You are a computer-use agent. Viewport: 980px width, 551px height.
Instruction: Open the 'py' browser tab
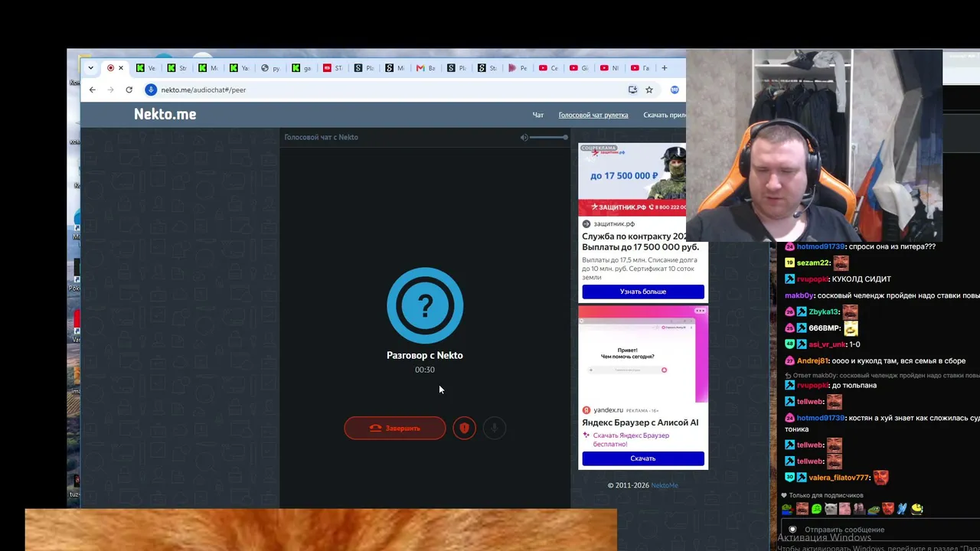point(270,68)
